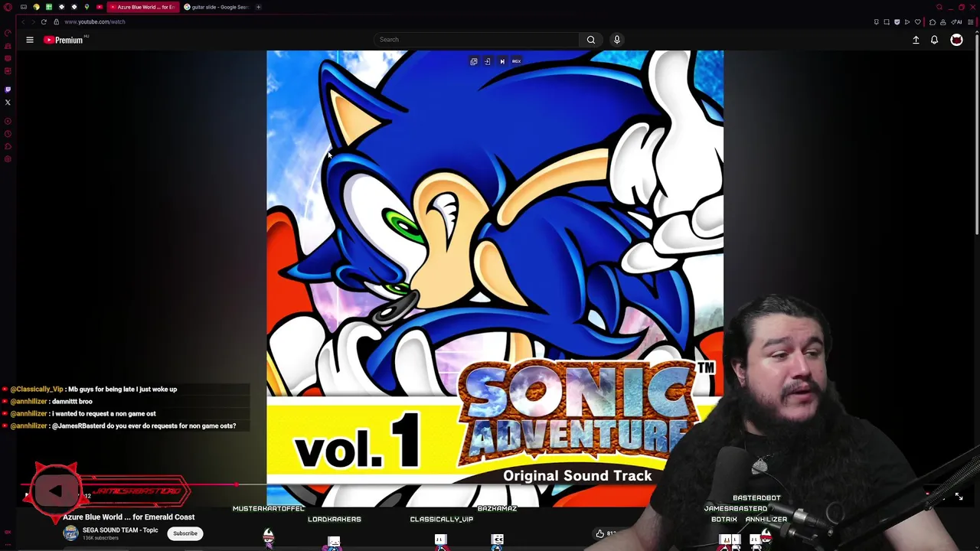Go back to the previous page
980x551 pixels.
23,21
